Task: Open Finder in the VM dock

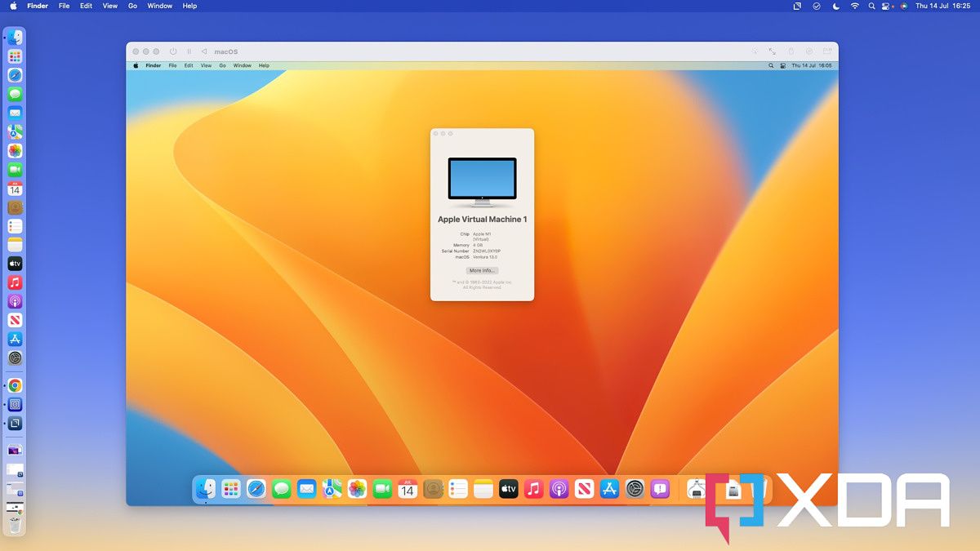Action: [x=206, y=489]
